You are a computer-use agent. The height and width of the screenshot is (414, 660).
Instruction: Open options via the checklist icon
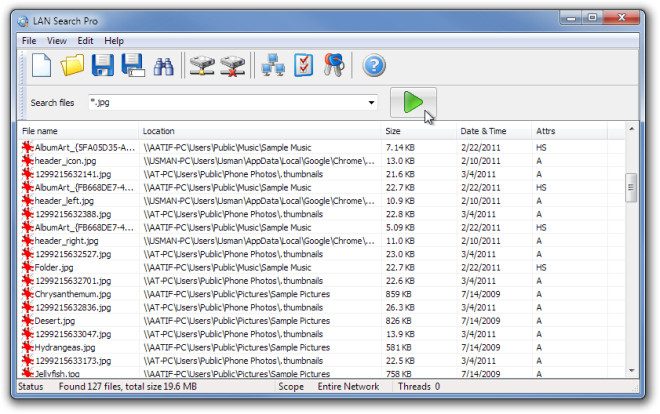pyautogui.click(x=304, y=66)
